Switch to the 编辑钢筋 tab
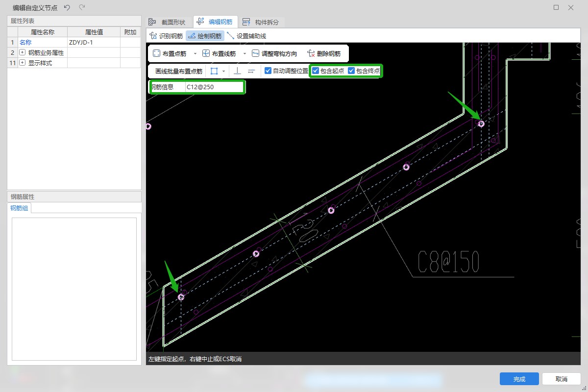The height and width of the screenshot is (392, 588). [x=215, y=22]
